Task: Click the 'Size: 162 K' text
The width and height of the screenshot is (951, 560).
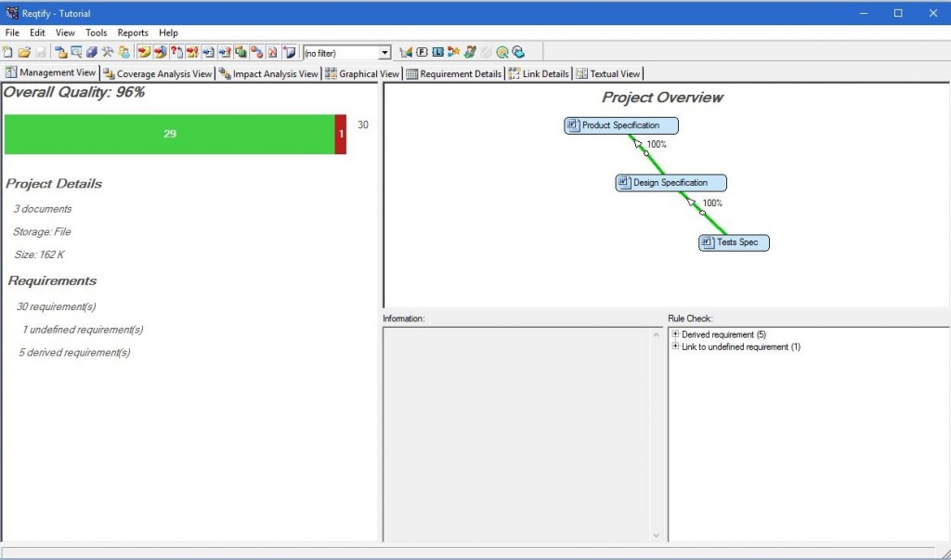Action: [39, 254]
